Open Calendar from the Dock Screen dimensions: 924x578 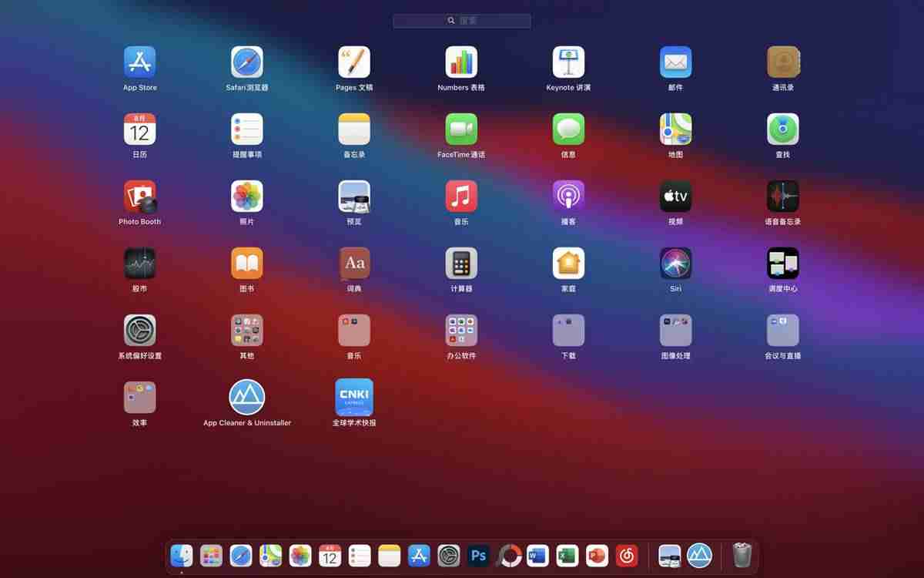(x=330, y=556)
